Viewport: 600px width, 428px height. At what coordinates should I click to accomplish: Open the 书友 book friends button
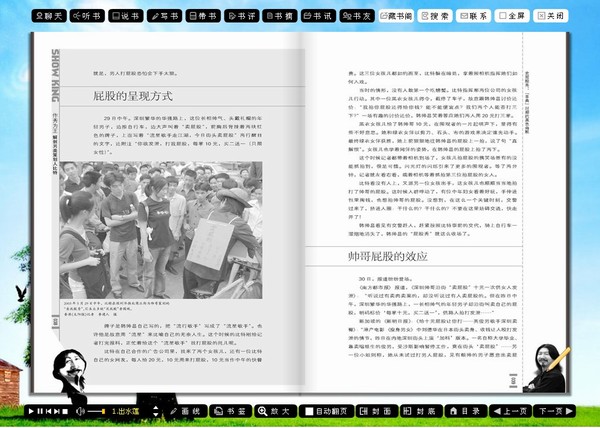(357, 16)
